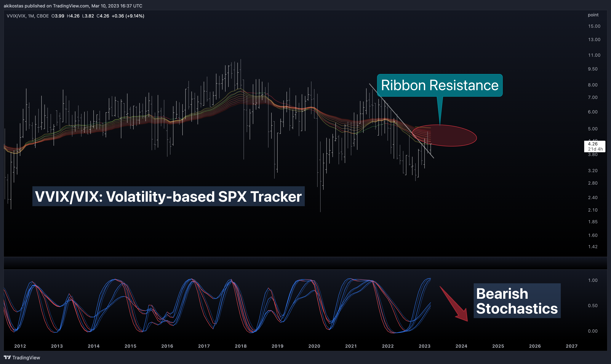
Task: Click the 2013 time axis label
Action: (x=57, y=346)
